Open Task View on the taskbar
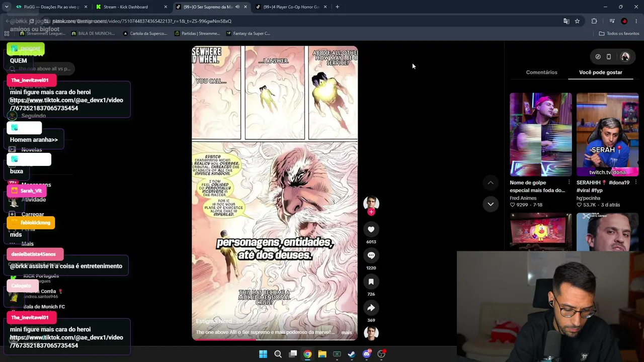The height and width of the screenshot is (362, 644). pyautogui.click(x=293, y=354)
